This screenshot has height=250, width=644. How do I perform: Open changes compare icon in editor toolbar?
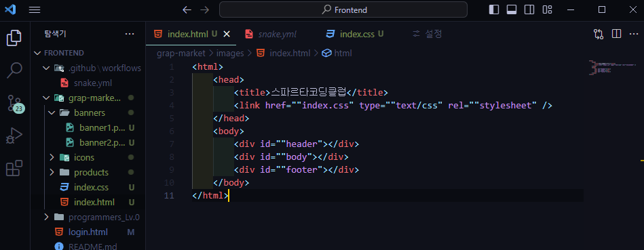[x=599, y=34]
